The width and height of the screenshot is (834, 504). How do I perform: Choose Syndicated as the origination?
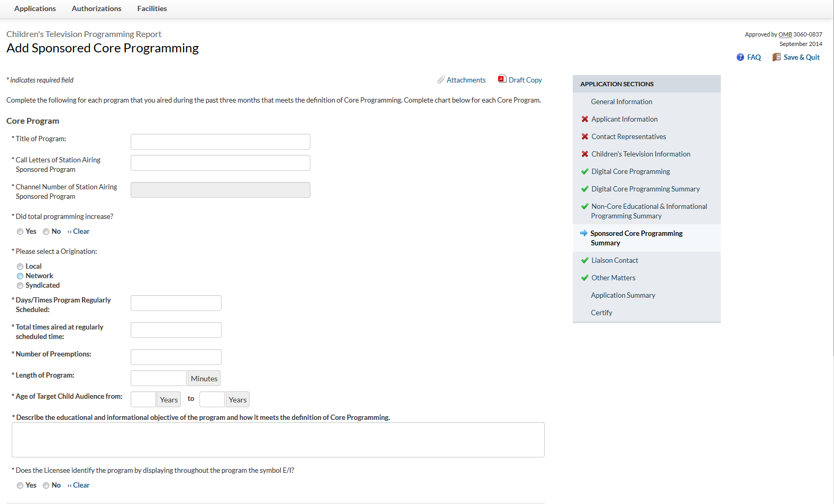[20, 286]
